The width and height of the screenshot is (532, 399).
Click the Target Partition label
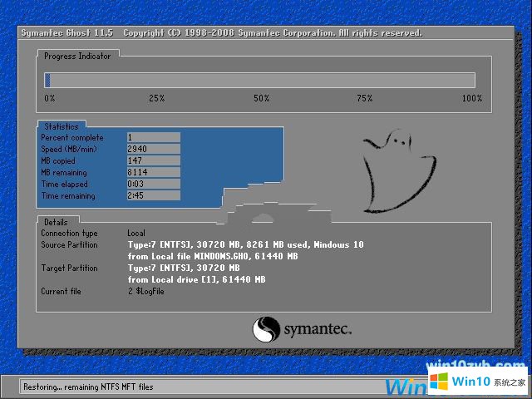(69, 268)
